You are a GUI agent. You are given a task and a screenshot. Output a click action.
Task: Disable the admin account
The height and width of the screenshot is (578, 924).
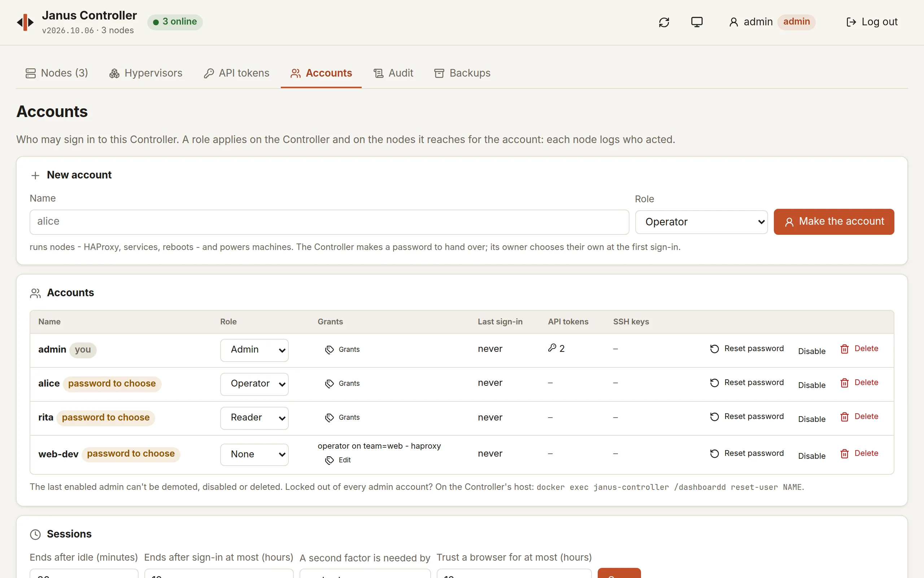tap(812, 351)
